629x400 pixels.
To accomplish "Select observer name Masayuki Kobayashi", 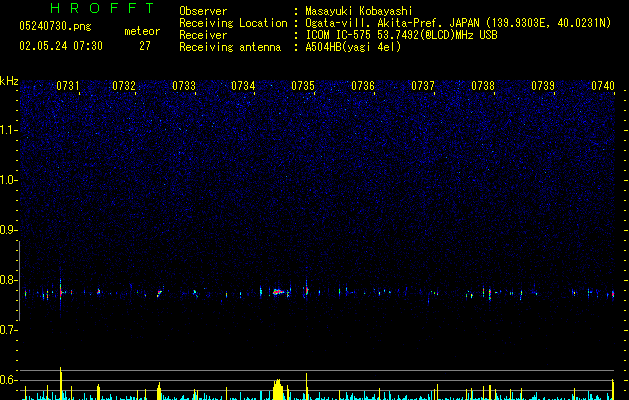I will coord(359,11).
